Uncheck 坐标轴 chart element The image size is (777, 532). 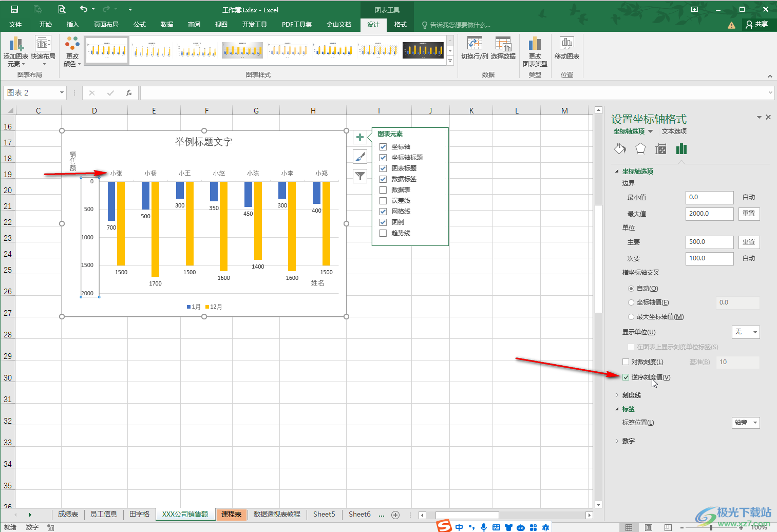click(x=383, y=147)
